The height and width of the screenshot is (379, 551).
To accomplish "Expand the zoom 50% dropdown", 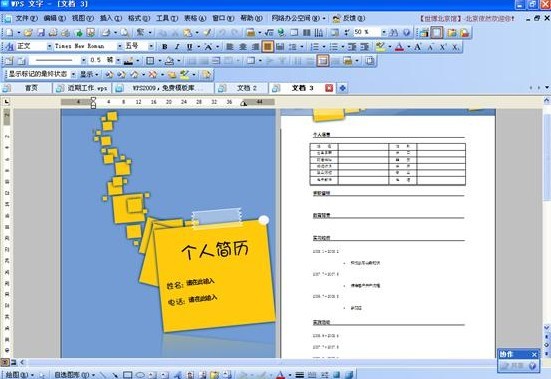I will click(383, 32).
